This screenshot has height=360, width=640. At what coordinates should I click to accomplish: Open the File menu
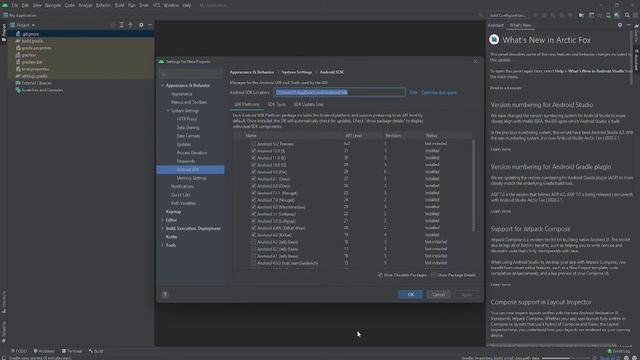[15, 5]
